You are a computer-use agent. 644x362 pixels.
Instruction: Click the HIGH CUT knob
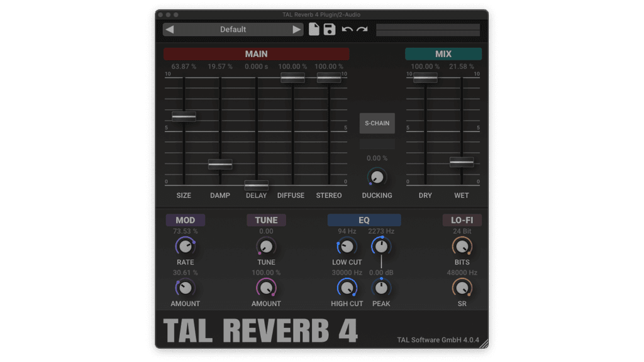point(347,288)
